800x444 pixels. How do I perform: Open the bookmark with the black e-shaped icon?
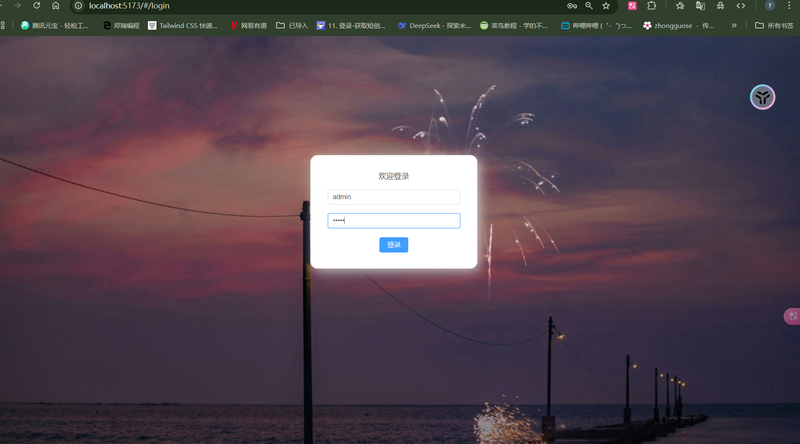(x=121, y=25)
